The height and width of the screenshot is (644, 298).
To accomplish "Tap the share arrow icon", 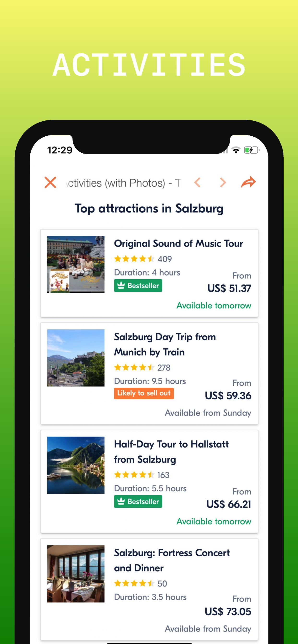I will tap(248, 182).
